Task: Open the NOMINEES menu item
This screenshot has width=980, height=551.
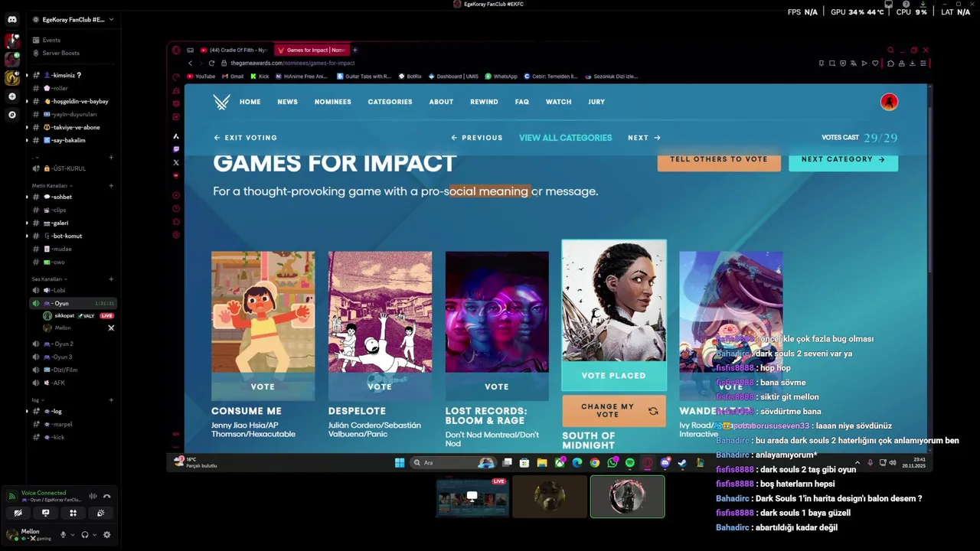Action: click(x=332, y=102)
